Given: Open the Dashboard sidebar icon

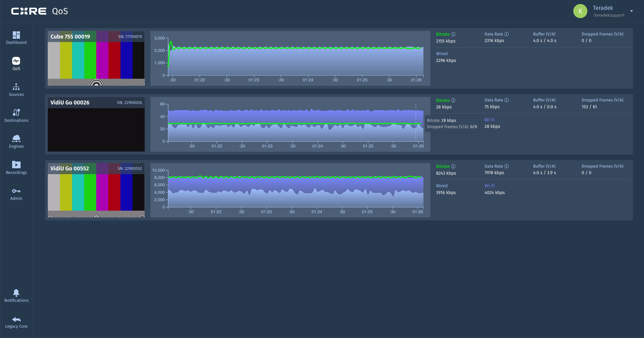Looking at the screenshot, I should pyautogui.click(x=16, y=35).
